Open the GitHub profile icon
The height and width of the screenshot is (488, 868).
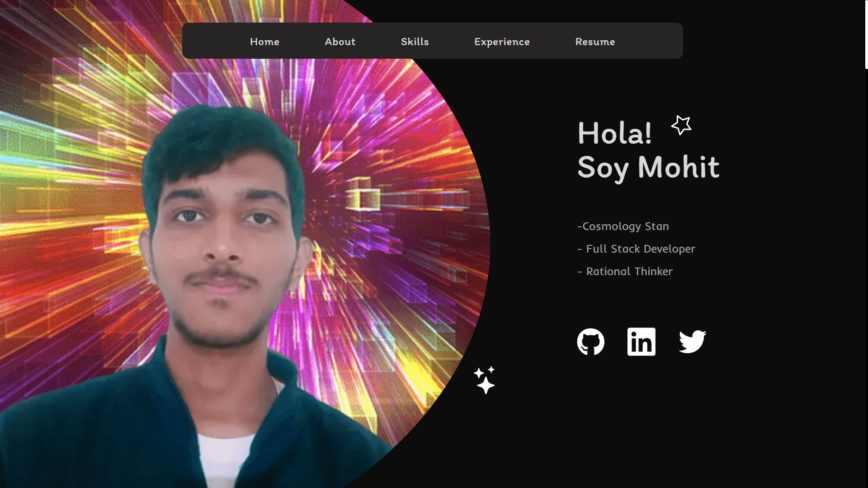(x=590, y=342)
